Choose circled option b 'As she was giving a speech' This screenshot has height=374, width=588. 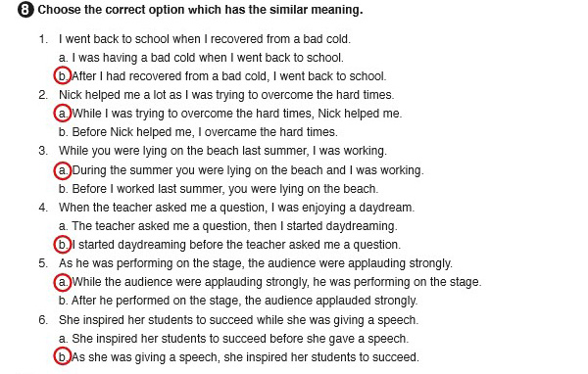point(63,356)
